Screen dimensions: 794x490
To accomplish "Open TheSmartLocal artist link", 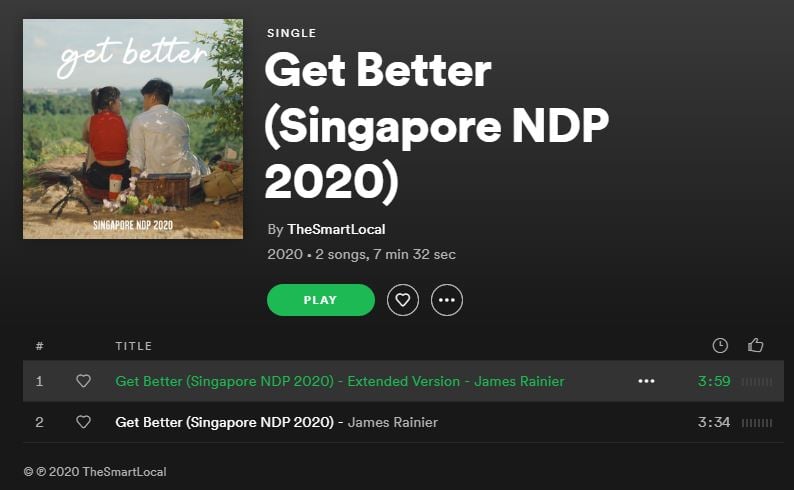I will coord(336,229).
